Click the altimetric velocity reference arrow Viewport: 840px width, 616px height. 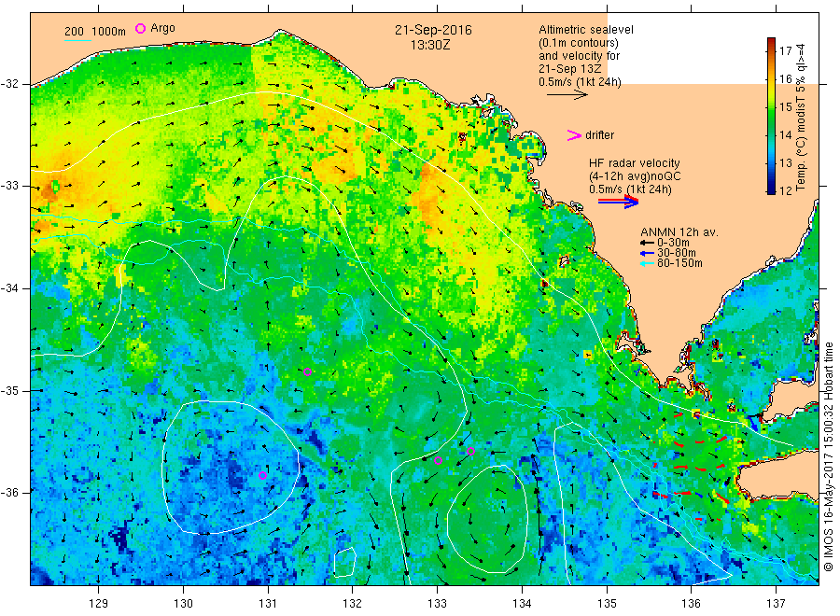(x=567, y=95)
